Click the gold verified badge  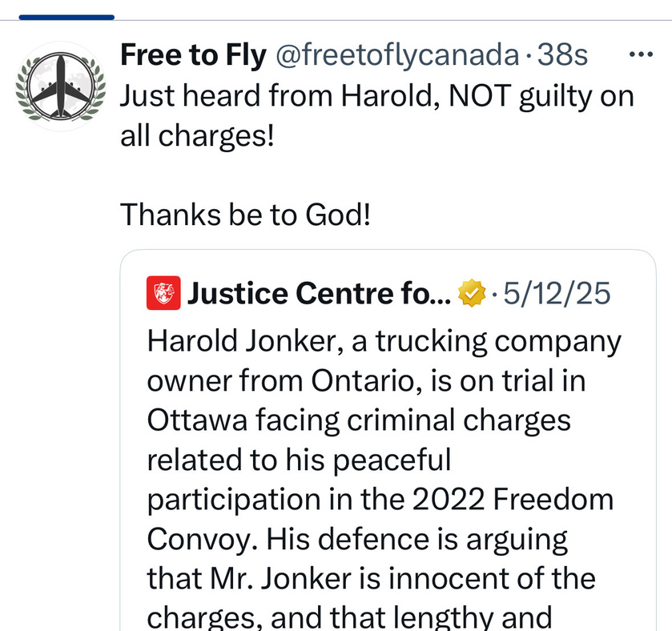click(x=472, y=293)
